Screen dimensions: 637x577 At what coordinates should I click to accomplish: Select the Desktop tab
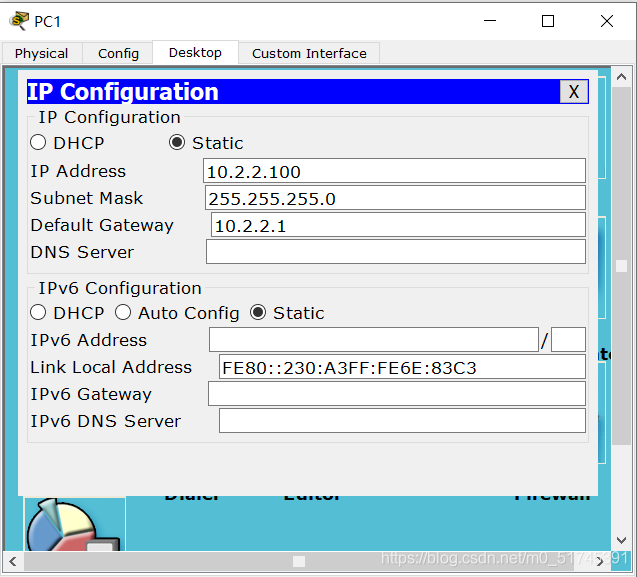coord(195,52)
